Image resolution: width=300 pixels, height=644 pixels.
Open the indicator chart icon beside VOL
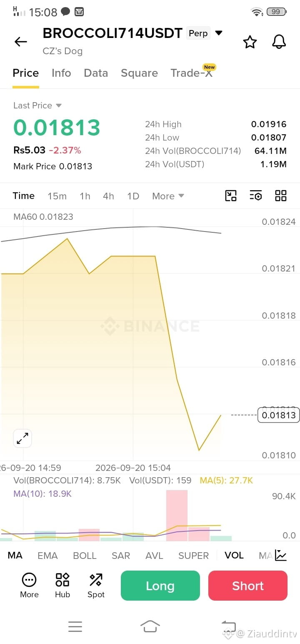point(281,555)
